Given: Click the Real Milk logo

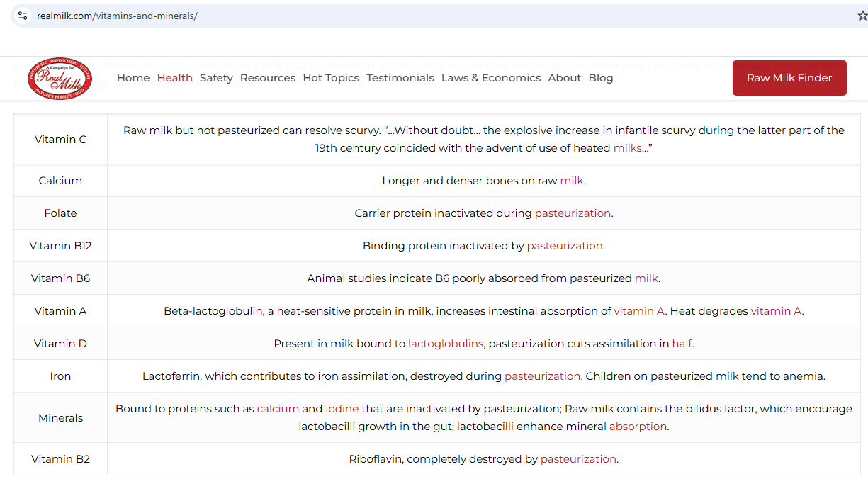Looking at the screenshot, I should pyautogui.click(x=60, y=78).
